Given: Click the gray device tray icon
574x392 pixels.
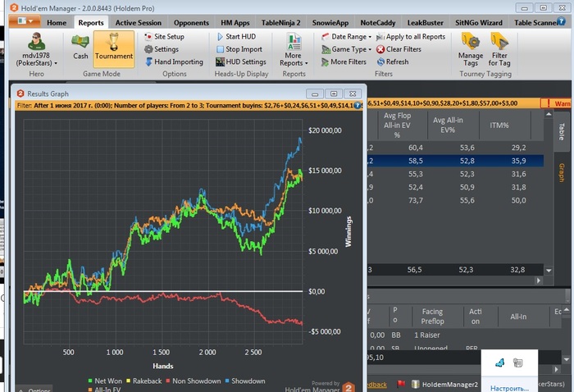Looking at the screenshot, I should pos(517,362).
